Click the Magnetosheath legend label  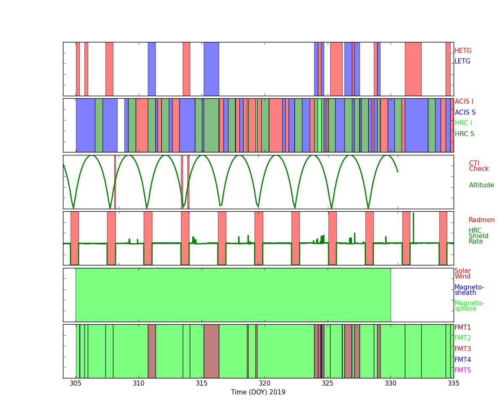[x=470, y=290]
